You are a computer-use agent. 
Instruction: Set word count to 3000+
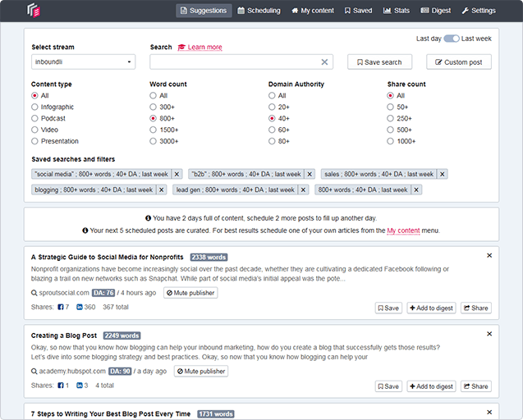(x=153, y=141)
